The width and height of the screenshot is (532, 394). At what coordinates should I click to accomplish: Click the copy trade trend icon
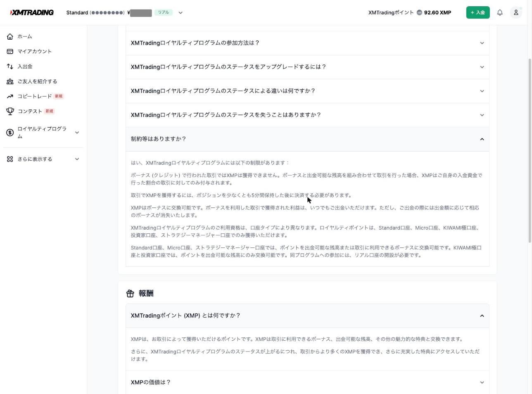point(10,96)
